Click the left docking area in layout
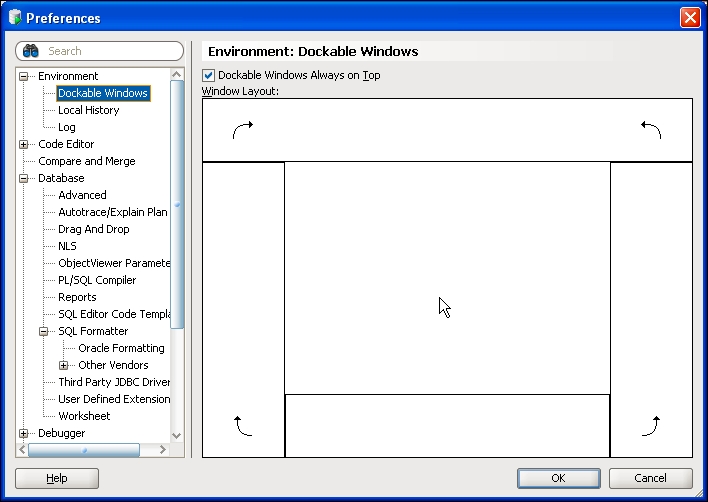Image resolution: width=708 pixels, height=502 pixels. (243, 310)
